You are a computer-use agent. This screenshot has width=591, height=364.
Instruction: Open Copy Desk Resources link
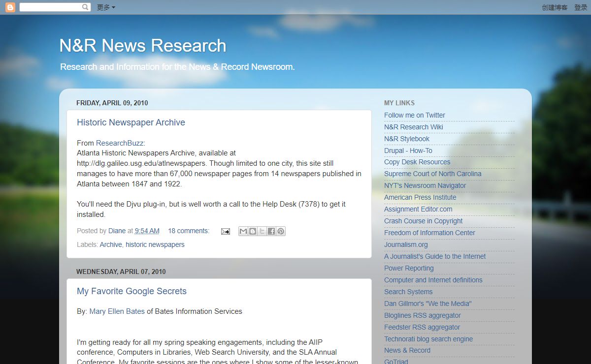pos(417,162)
